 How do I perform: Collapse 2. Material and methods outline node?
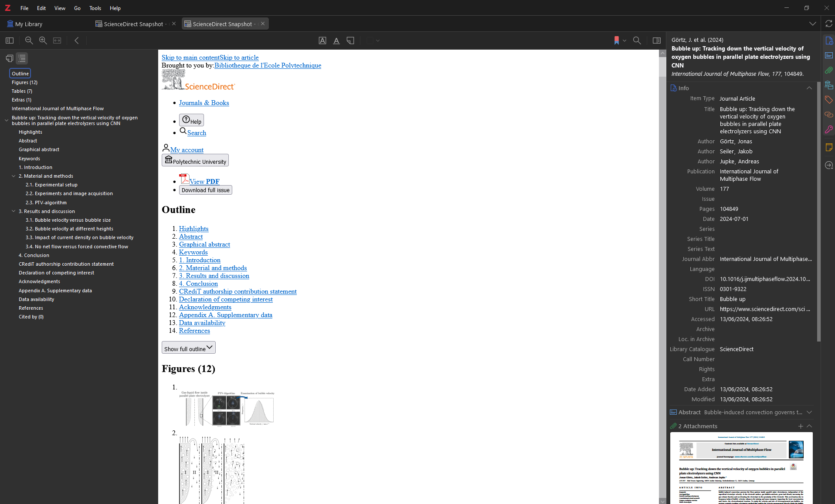(x=14, y=176)
